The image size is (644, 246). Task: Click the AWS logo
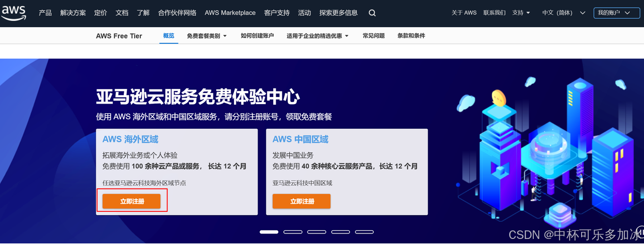coord(14,14)
